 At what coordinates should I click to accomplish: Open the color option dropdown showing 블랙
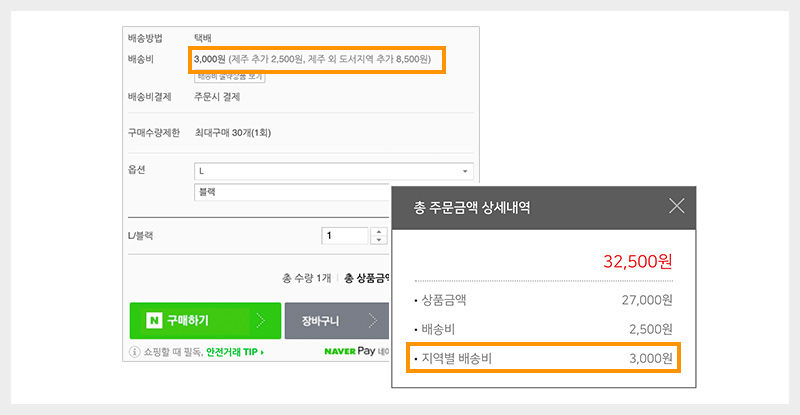click(x=292, y=192)
